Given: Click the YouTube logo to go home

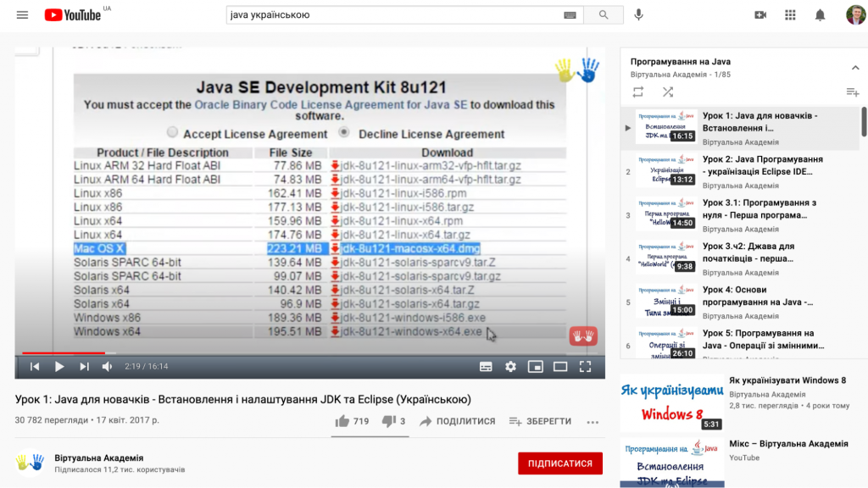Looking at the screenshot, I should click(x=72, y=14).
